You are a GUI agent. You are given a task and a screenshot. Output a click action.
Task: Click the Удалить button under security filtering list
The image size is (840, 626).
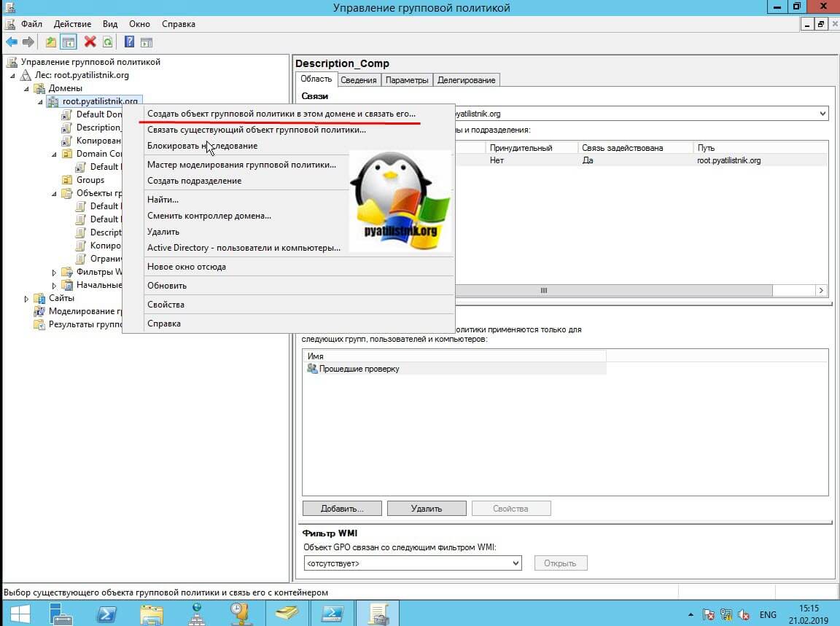pos(427,508)
